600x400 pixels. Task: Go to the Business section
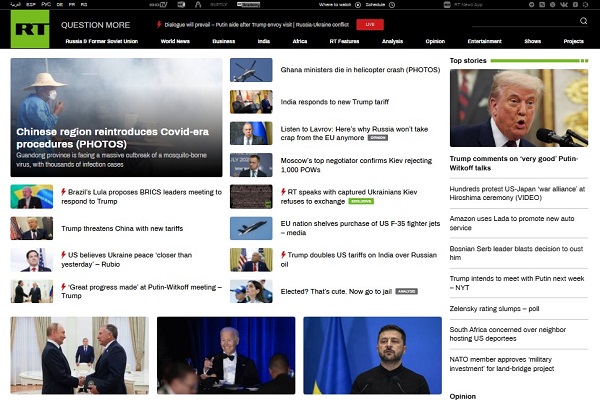tap(224, 41)
